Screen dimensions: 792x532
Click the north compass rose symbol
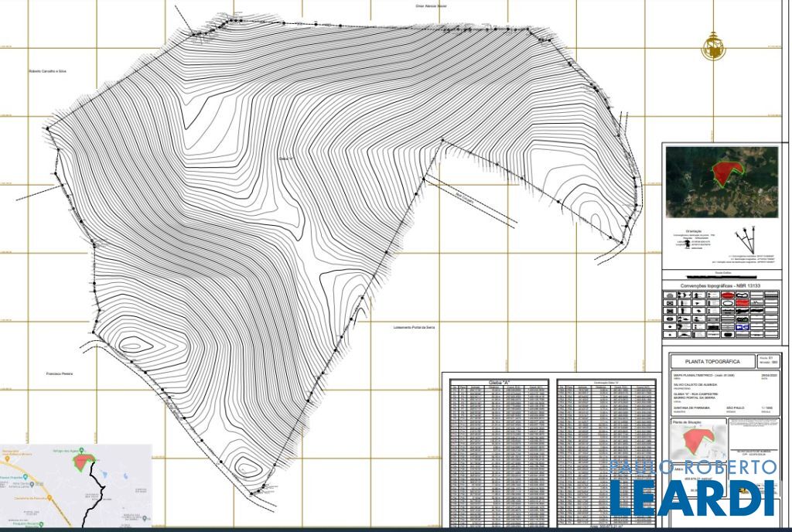712,48
